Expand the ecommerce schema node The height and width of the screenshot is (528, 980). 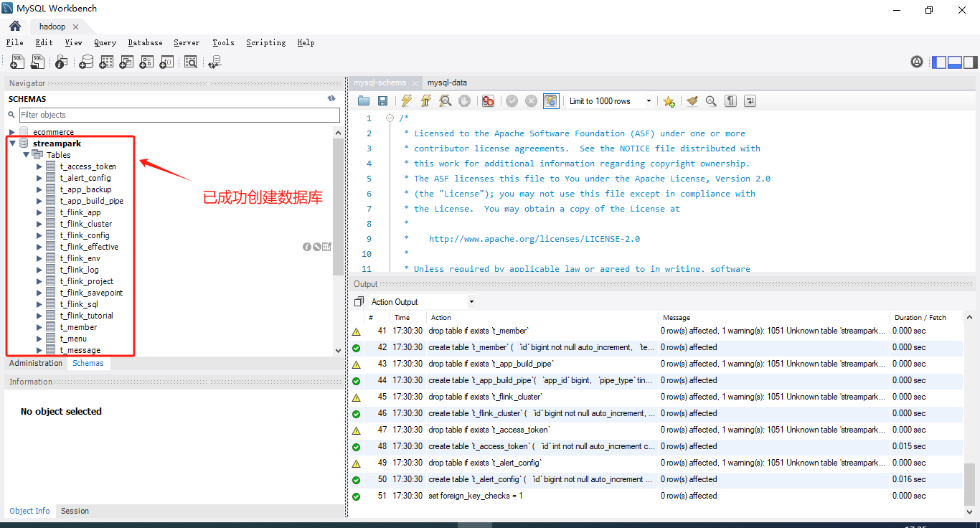pos(12,132)
